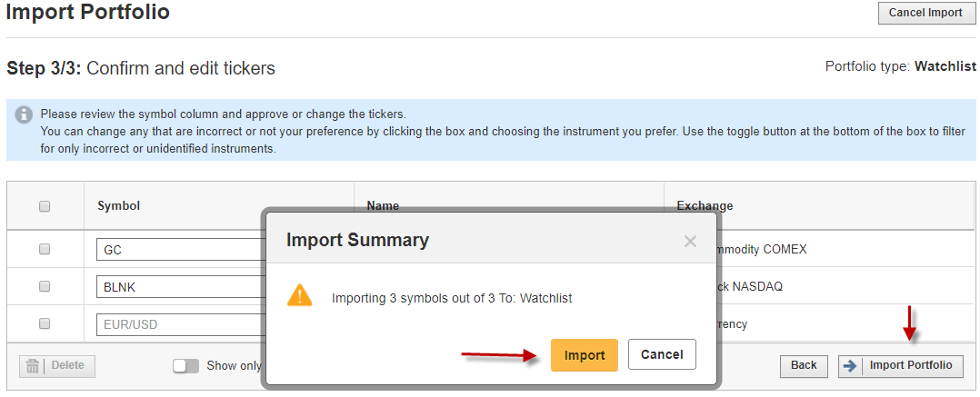The height and width of the screenshot is (397, 980).
Task: Click the orange Import button
Action: (x=585, y=355)
